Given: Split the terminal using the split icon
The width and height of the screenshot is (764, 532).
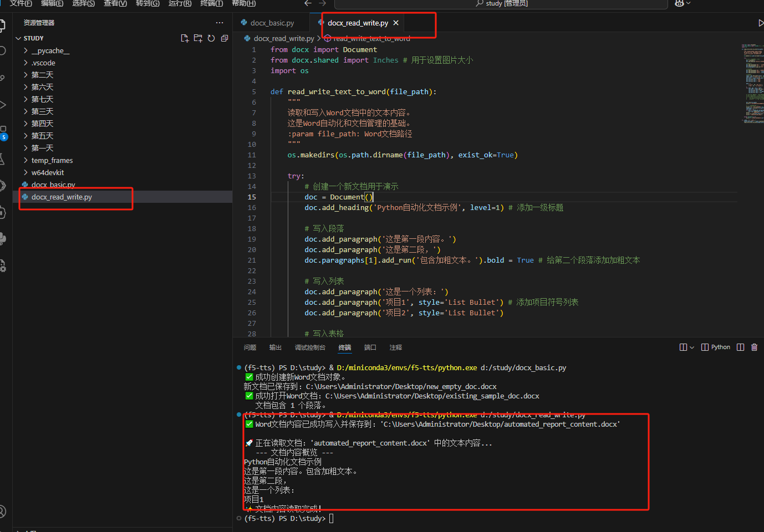Looking at the screenshot, I should pyautogui.click(x=683, y=347).
